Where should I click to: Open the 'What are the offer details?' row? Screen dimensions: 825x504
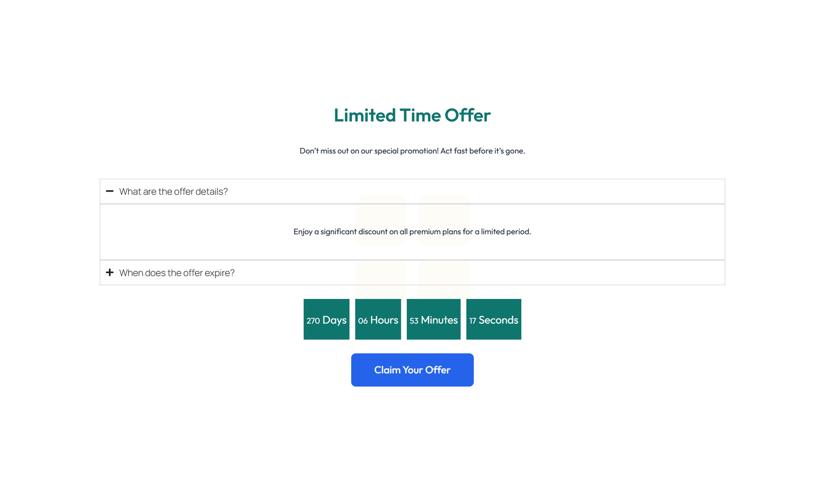click(173, 191)
